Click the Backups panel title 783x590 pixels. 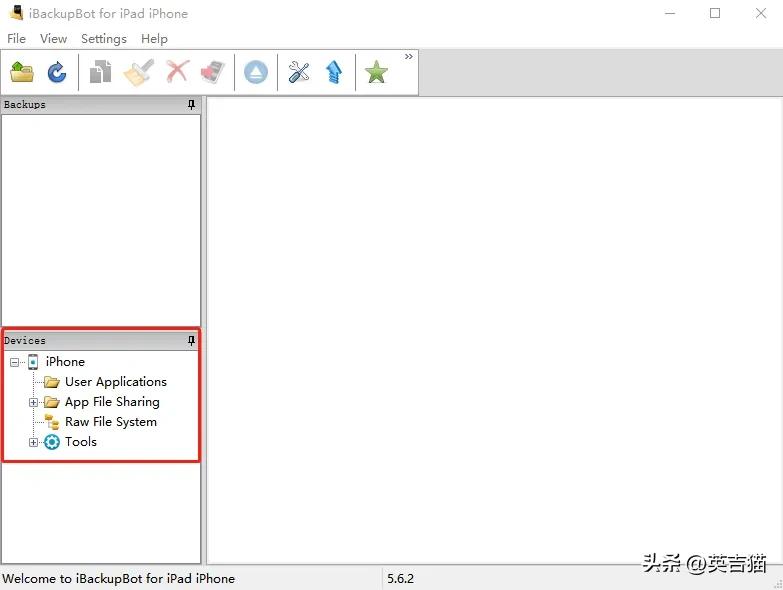tap(24, 104)
